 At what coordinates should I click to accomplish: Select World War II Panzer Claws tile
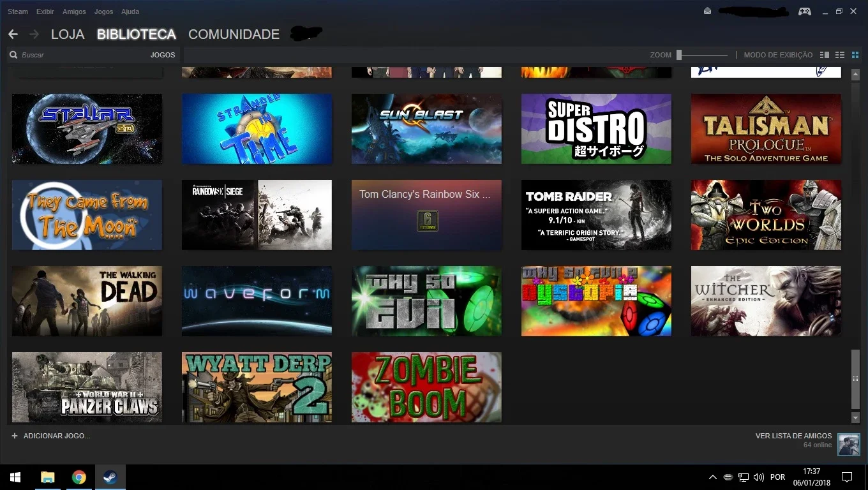point(87,387)
